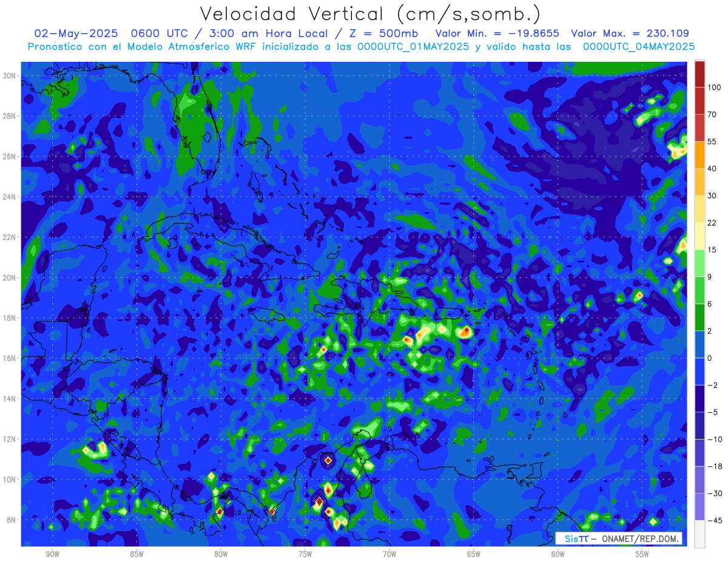Image resolution: width=728 pixels, height=562 pixels.
Task: Click the 'Valor Max. = 230.109' value
Action: 630,33
